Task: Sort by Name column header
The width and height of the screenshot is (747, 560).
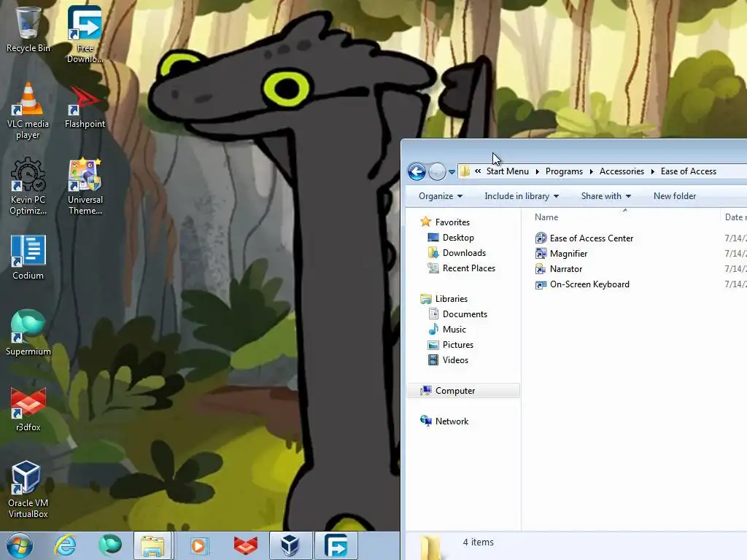Action: 624,217
